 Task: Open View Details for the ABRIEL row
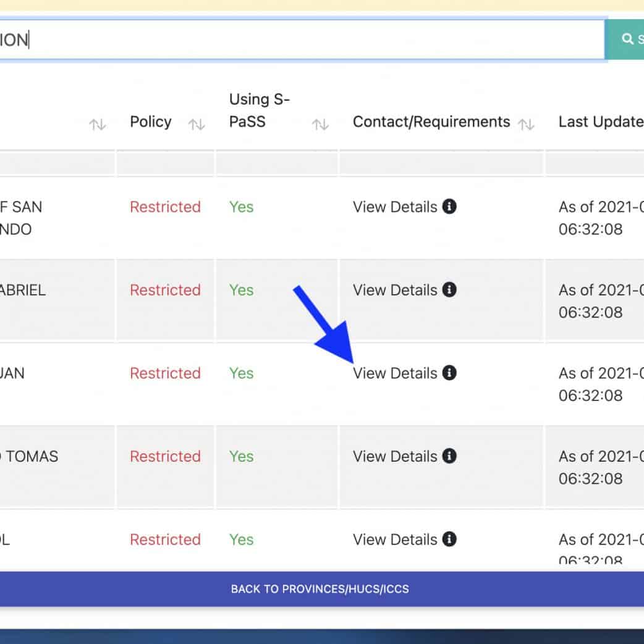395,290
